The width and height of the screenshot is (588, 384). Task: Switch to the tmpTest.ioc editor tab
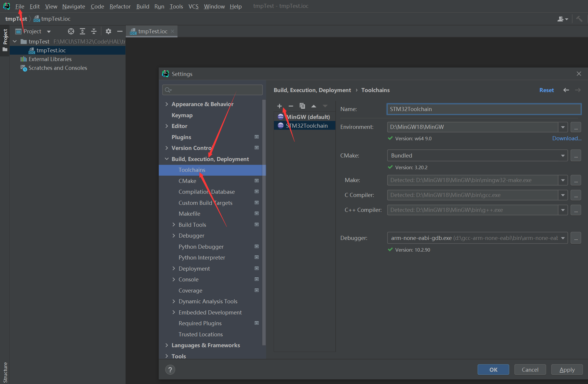pyautogui.click(x=153, y=31)
